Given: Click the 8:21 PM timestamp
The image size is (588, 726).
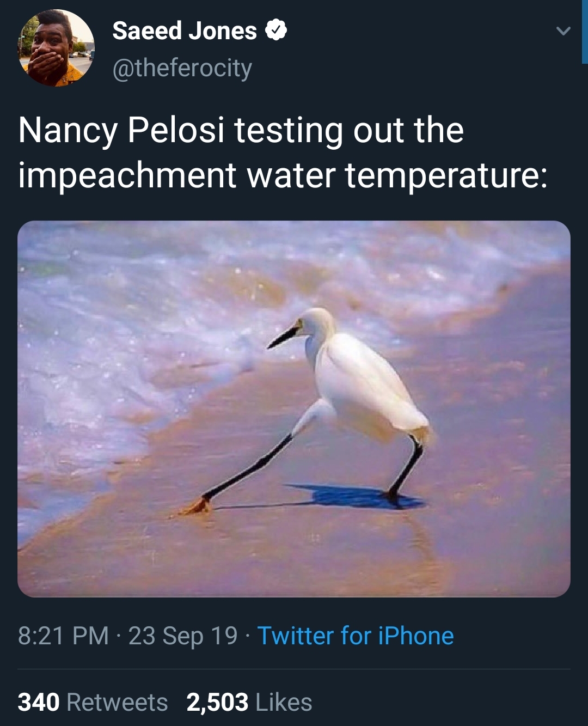Looking at the screenshot, I should tap(63, 636).
